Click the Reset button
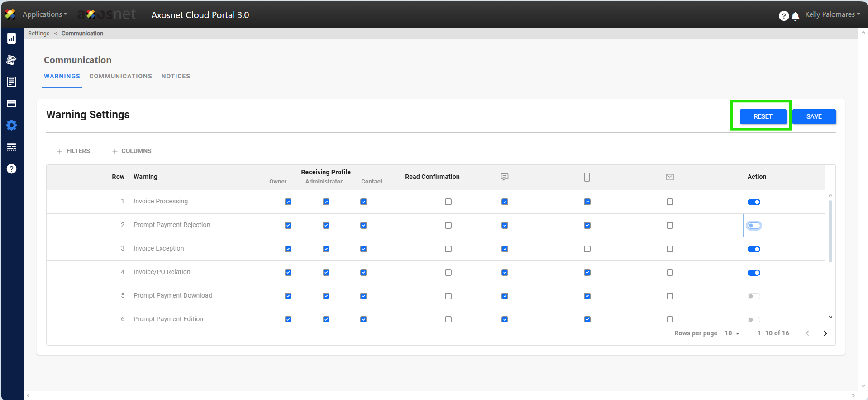Image resolution: width=868 pixels, height=400 pixels. tap(763, 116)
